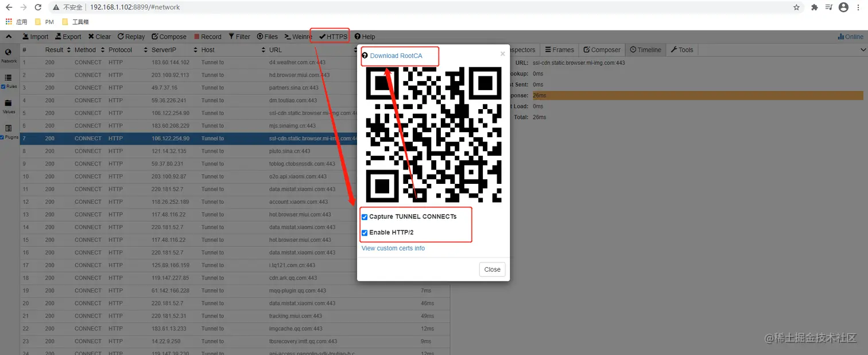Click the orange 26ms response timeline bar
Viewport: 868px width, 355px height.
pos(697,95)
